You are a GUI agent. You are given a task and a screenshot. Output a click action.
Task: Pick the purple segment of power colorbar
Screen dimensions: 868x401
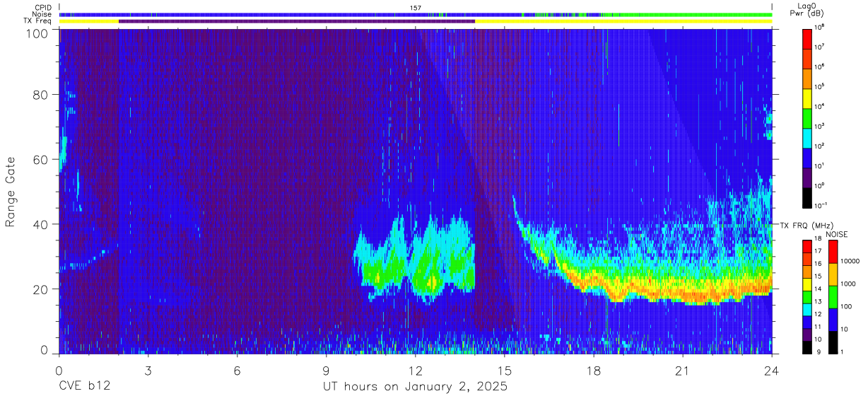tap(808, 178)
